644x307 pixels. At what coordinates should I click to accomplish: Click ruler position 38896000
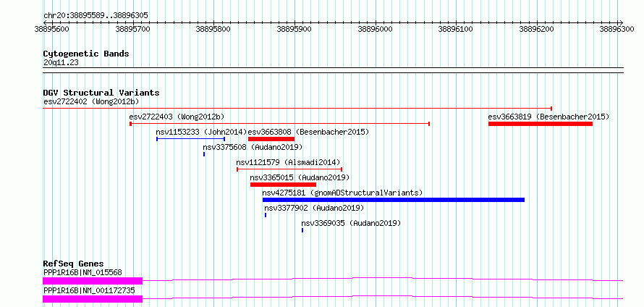tap(376, 29)
